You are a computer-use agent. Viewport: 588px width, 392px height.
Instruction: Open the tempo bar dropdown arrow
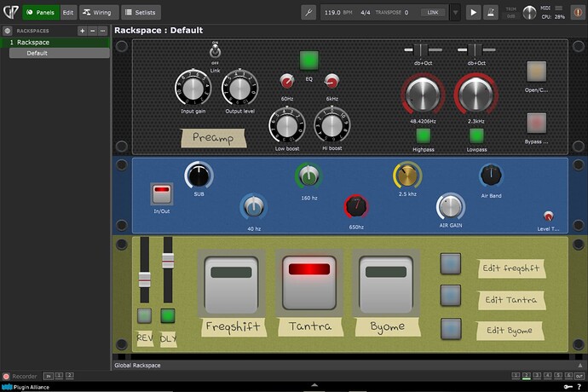[455, 13]
